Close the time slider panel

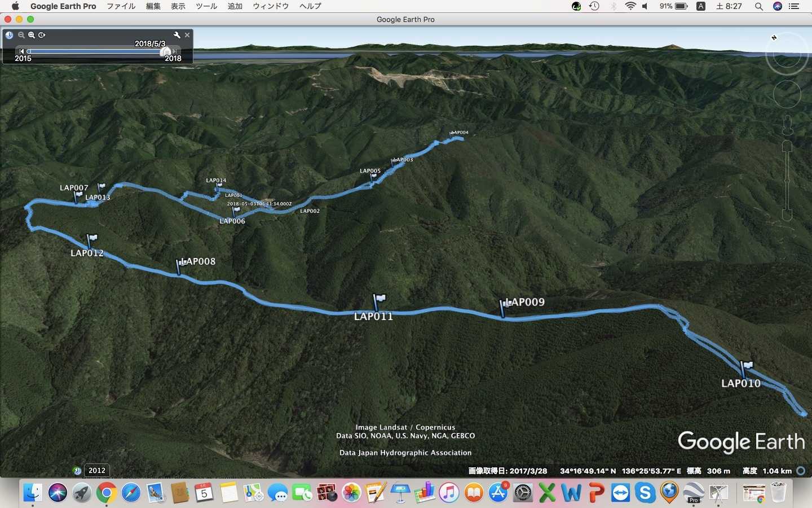coord(187,35)
